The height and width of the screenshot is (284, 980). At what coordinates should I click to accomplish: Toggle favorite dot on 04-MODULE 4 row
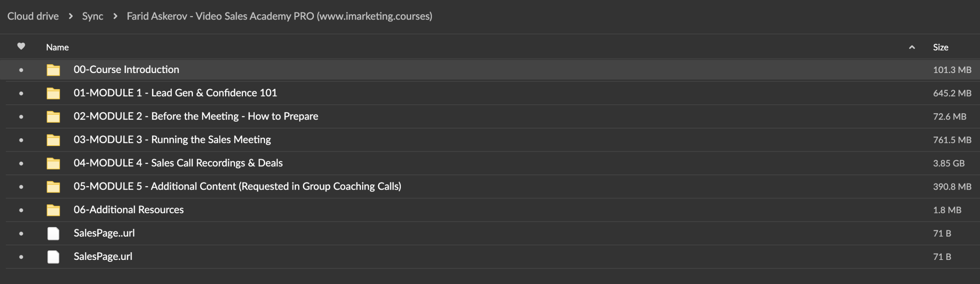click(21, 163)
